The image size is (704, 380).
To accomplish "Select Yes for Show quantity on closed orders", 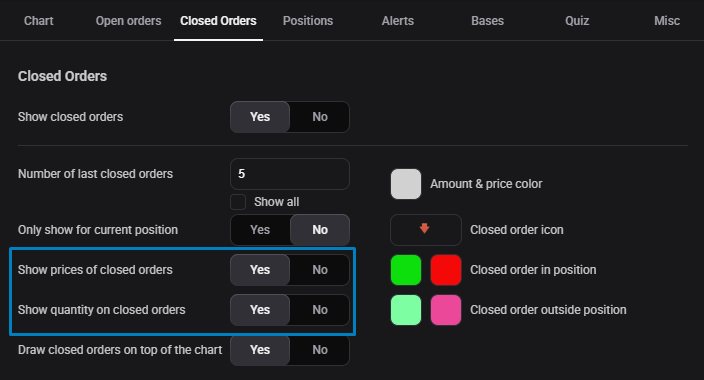I will [x=260, y=310].
